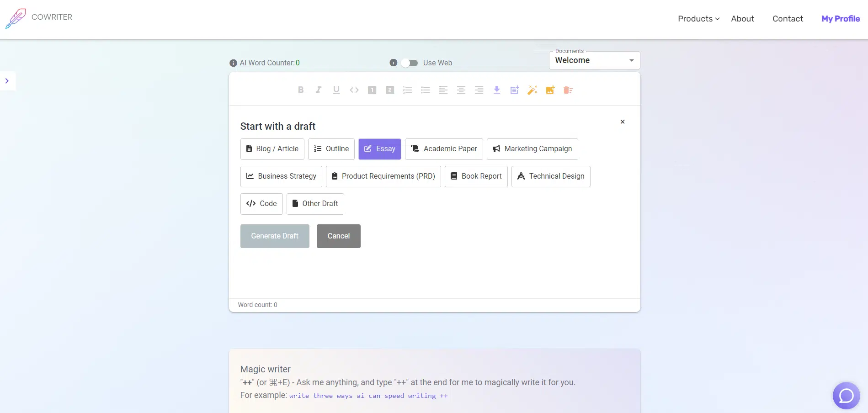Open the chat bubble widget

pos(846,396)
